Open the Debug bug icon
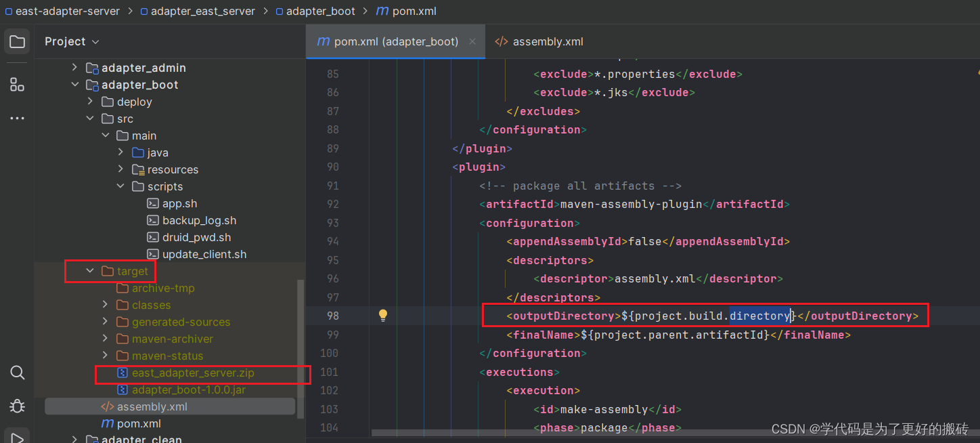This screenshot has width=980, height=443. (17, 406)
